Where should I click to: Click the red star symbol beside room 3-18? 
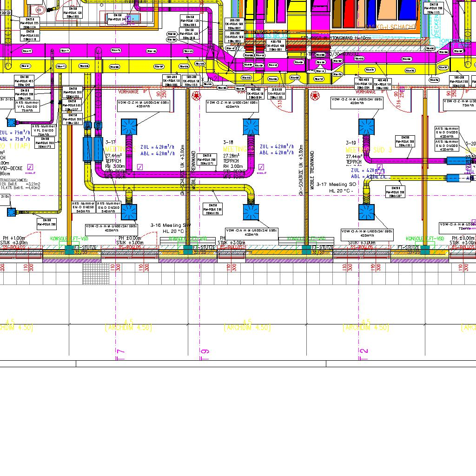[x=197, y=96]
